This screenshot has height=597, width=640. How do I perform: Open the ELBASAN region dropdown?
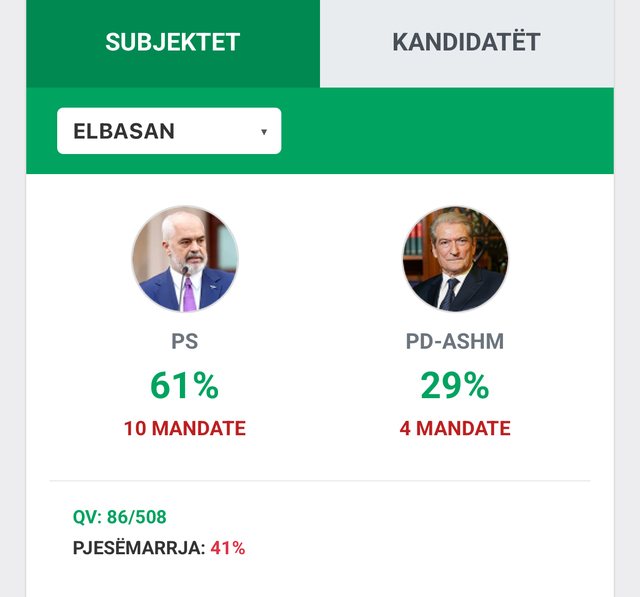tap(169, 131)
